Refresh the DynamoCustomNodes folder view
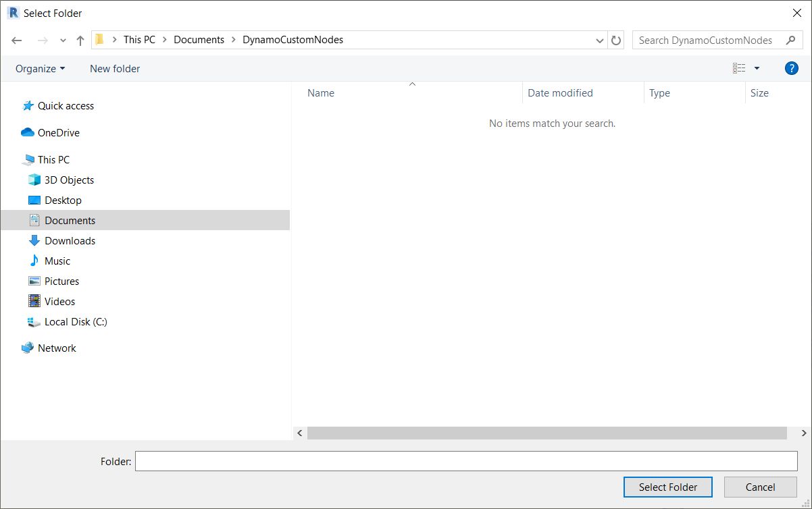Image resolution: width=812 pixels, height=509 pixels. point(615,41)
